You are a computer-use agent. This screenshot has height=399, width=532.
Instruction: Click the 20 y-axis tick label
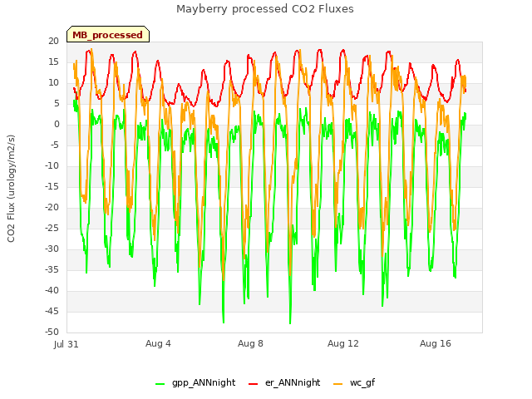click(53, 41)
